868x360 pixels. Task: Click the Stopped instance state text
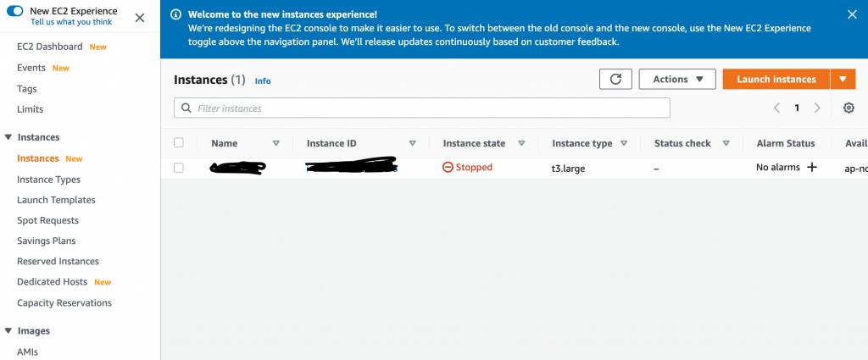[x=474, y=167]
